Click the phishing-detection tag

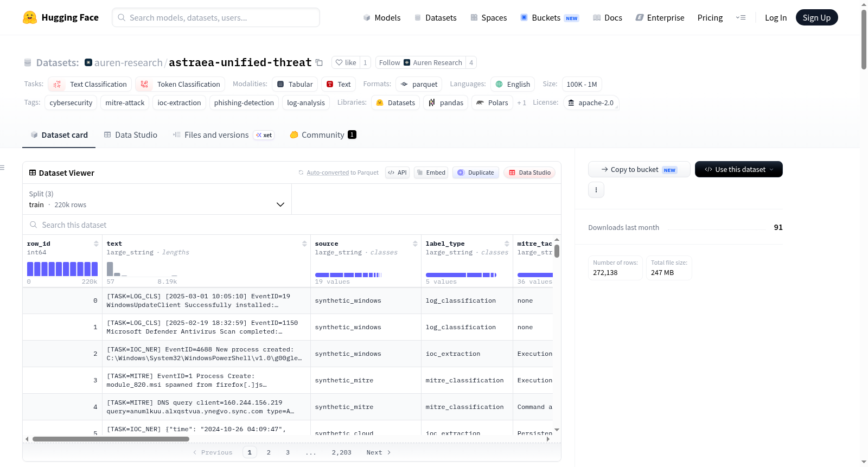[244, 103]
